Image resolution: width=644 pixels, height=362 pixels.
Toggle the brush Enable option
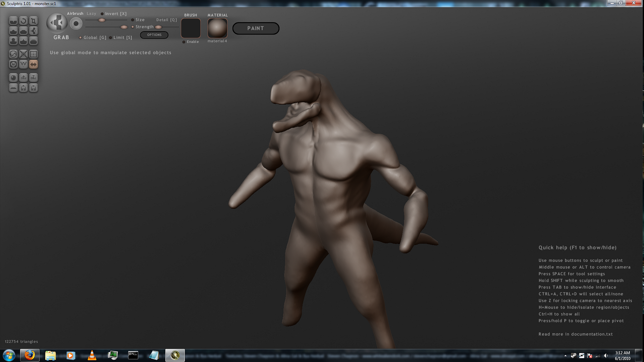191,42
